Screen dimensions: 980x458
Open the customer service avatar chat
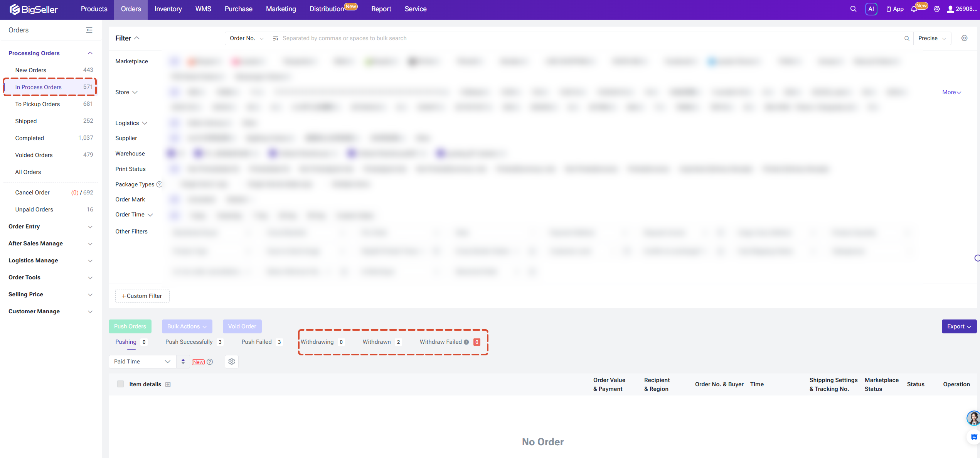click(973, 418)
